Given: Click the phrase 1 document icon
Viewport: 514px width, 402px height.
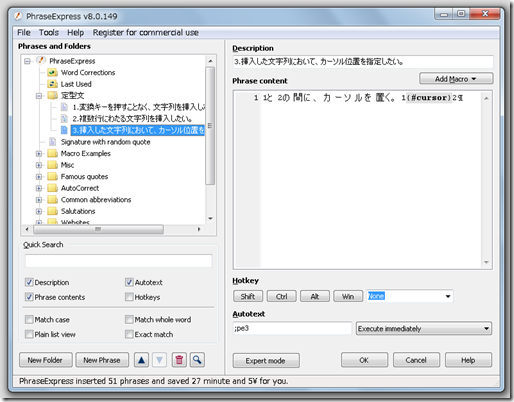Looking at the screenshot, I should 64,107.
